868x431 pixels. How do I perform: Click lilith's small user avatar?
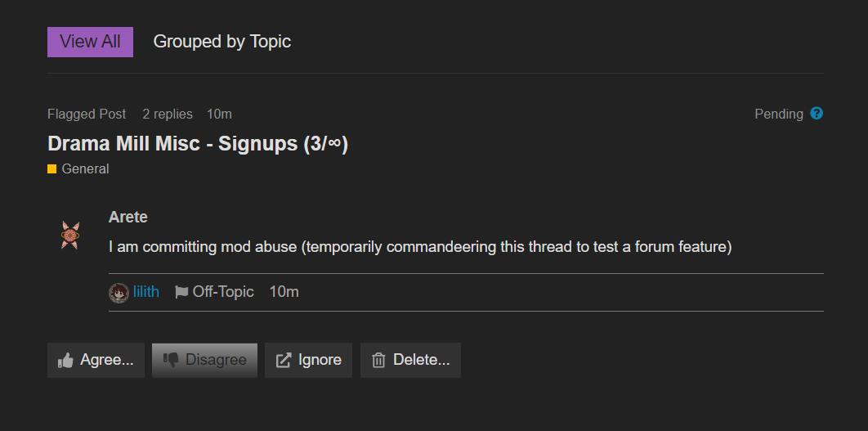(x=119, y=293)
